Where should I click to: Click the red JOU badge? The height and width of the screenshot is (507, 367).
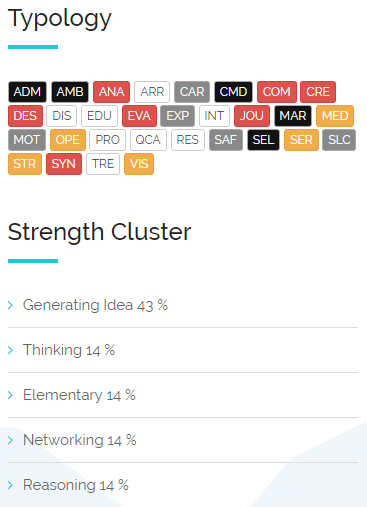click(252, 116)
